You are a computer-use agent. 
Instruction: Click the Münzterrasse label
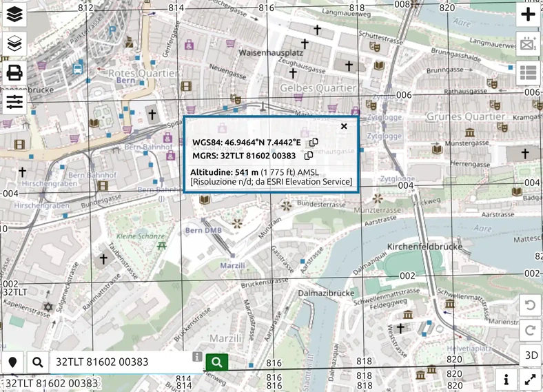378,210
